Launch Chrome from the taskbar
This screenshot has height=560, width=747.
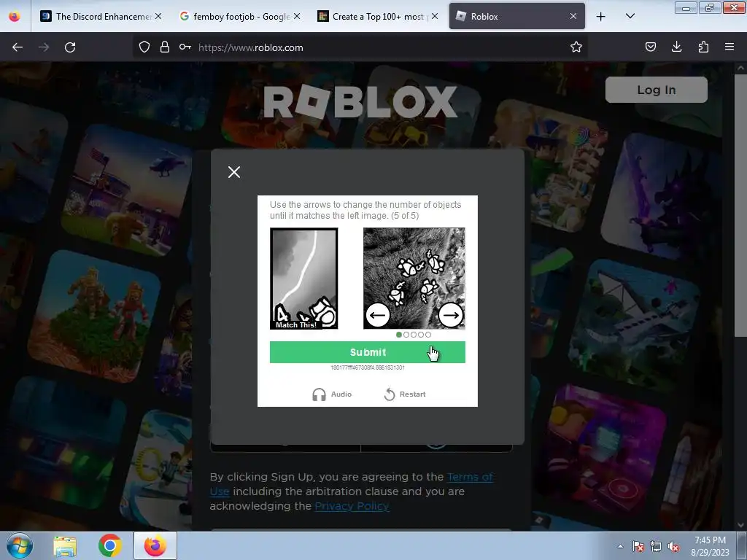pos(110,545)
